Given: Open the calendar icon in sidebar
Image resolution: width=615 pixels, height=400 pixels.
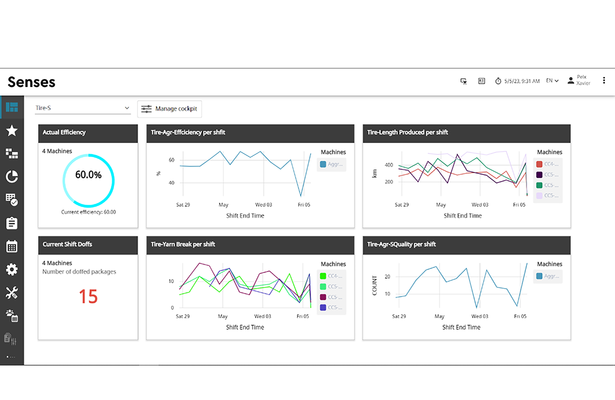Looking at the screenshot, I should pos(12,246).
